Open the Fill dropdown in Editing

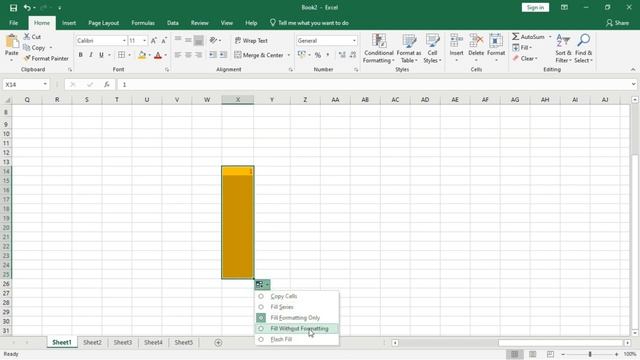pyautogui.click(x=522, y=47)
